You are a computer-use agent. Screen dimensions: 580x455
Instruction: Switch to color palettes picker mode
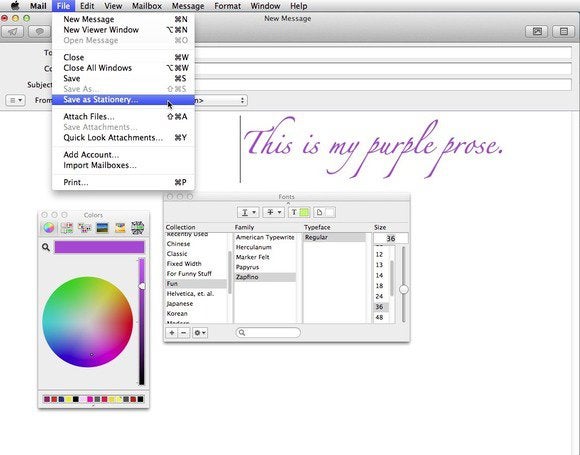(x=84, y=228)
